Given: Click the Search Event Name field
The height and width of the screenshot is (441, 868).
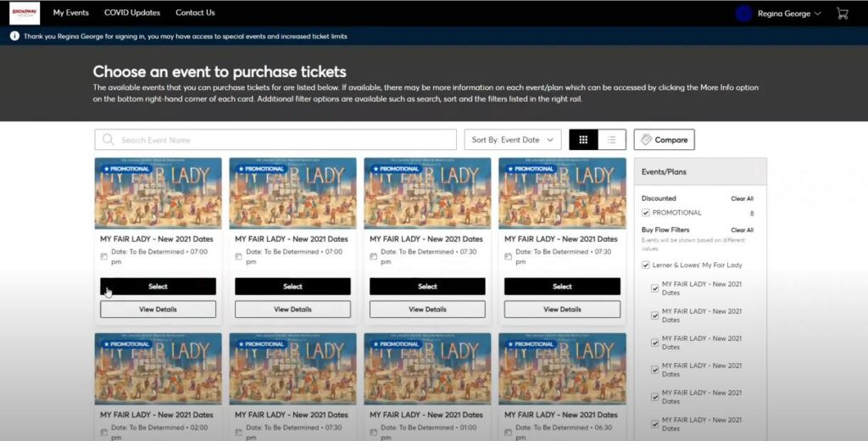Looking at the screenshot, I should tap(275, 140).
